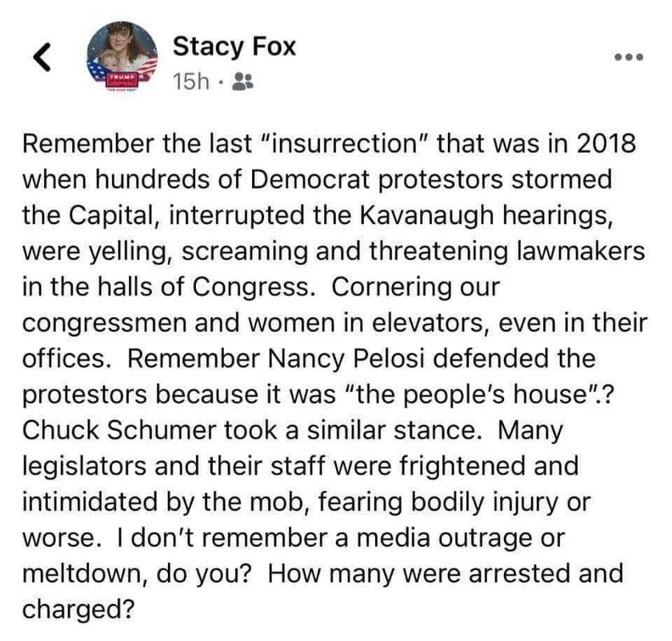This screenshot has width=672, height=641.
Task: Click "Chuck Schumer" in the post body
Action: click(119, 430)
